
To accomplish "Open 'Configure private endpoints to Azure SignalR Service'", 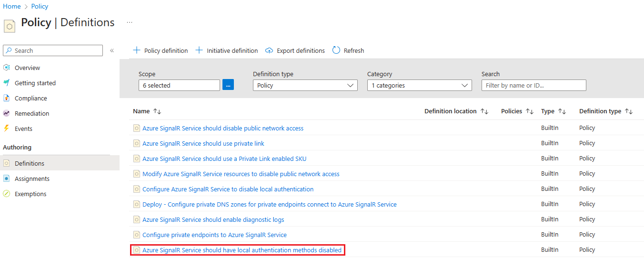I will click(215, 235).
